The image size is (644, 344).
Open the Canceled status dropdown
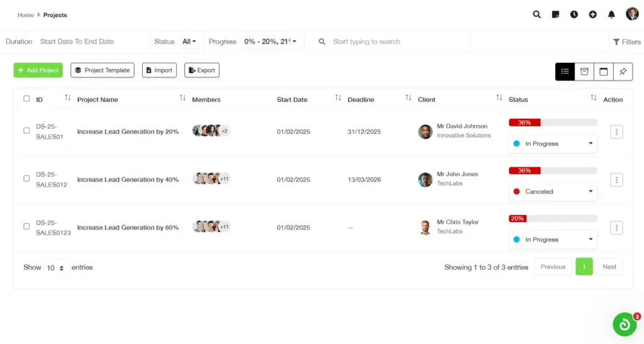[552, 191]
